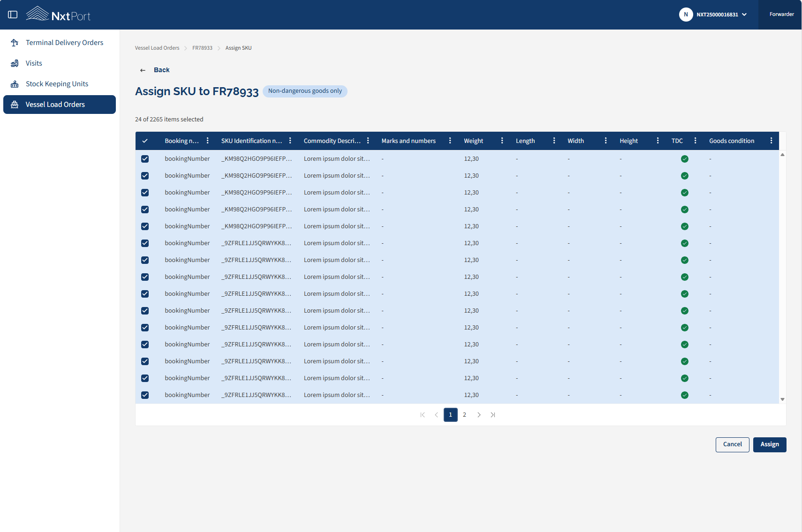Open Booking number column menu
This screenshot has width=802, height=532.
[x=208, y=141]
